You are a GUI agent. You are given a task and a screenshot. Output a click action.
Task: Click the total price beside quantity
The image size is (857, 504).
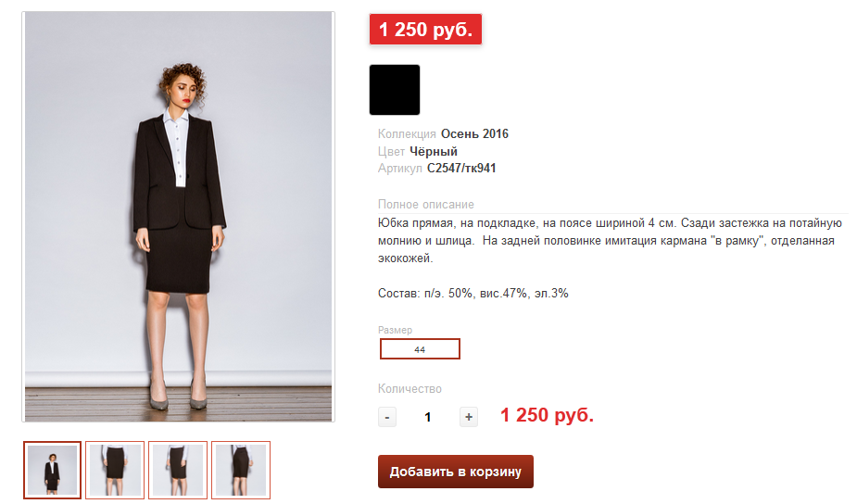tap(547, 416)
